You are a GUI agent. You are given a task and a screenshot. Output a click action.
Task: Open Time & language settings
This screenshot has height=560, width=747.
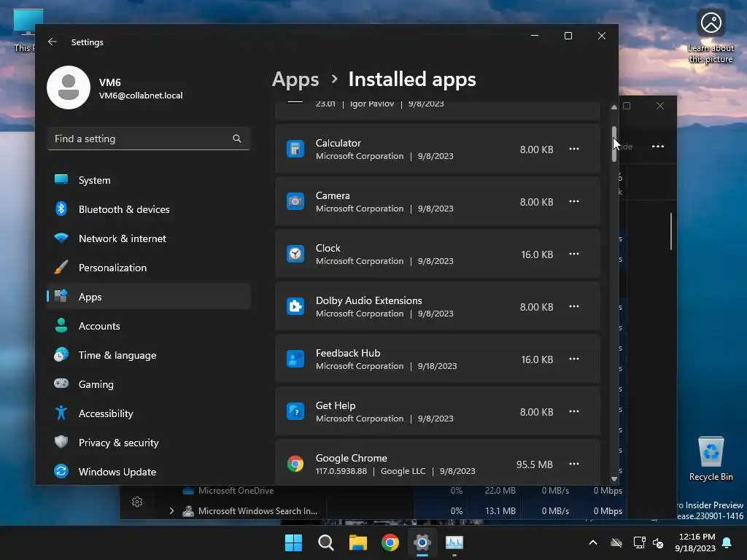pyautogui.click(x=149, y=355)
